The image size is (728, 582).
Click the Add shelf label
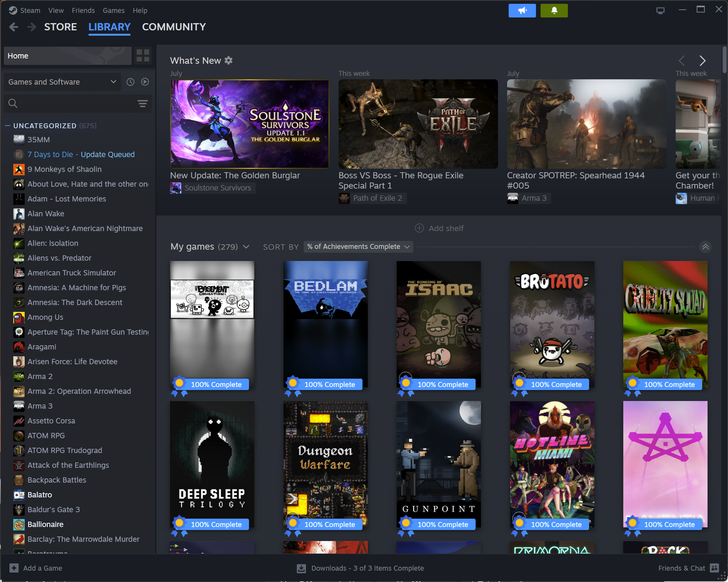tap(446, 228)
